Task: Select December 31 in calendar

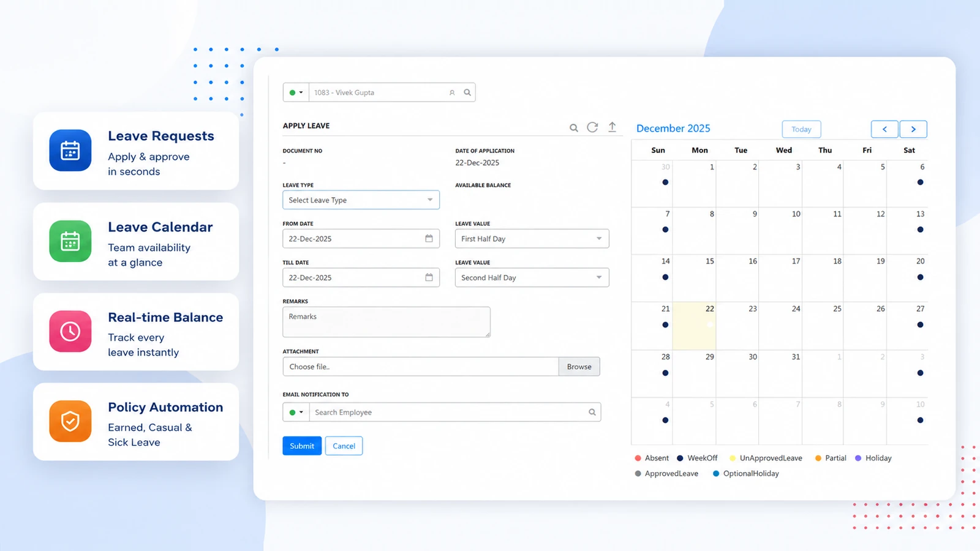Action: [780, 373]
